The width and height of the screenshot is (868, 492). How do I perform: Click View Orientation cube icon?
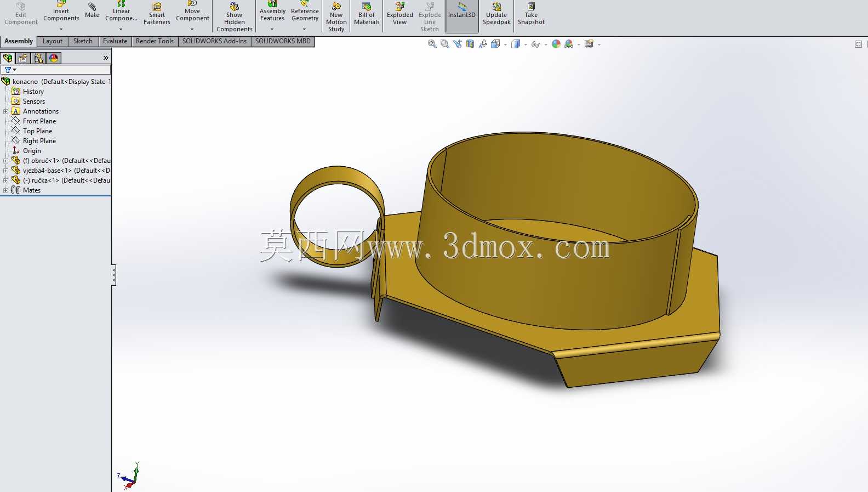coord(495,44)
